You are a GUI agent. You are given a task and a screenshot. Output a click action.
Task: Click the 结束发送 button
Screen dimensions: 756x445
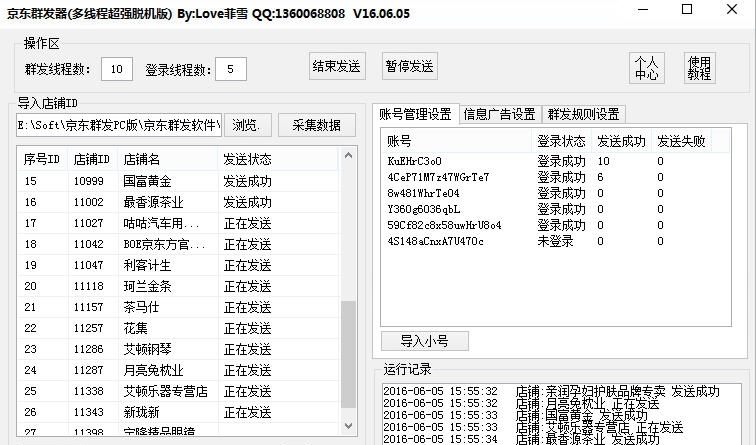[x=336, y=67]
